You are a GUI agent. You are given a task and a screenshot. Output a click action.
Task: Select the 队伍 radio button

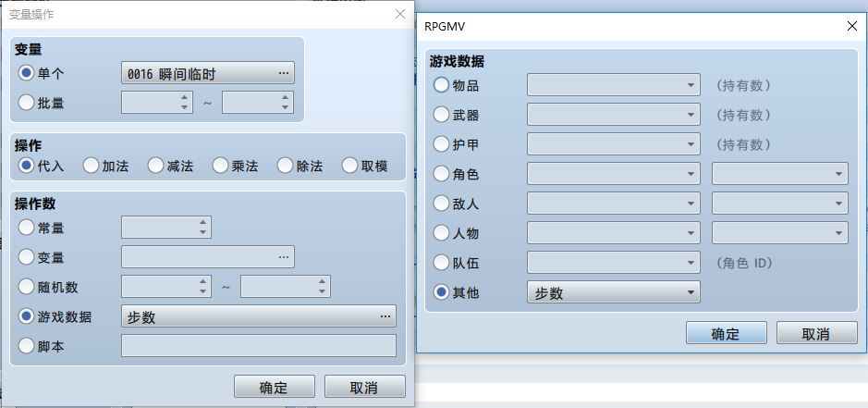(441, 262)
